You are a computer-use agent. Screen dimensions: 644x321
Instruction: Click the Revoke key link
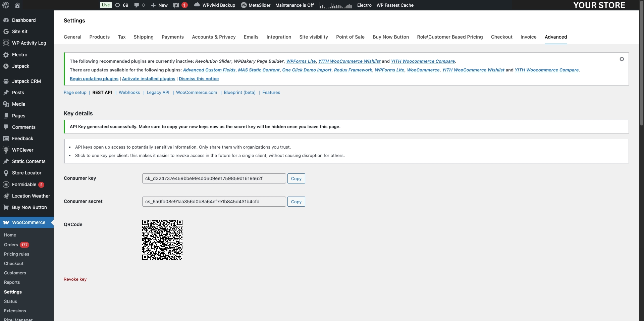pos(75,279)
